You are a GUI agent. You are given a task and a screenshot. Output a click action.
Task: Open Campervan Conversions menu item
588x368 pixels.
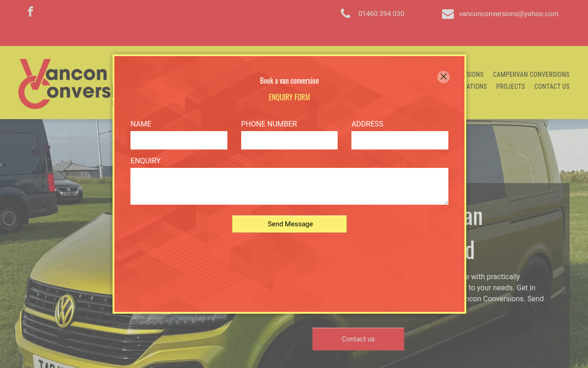(x=531, y=75)
